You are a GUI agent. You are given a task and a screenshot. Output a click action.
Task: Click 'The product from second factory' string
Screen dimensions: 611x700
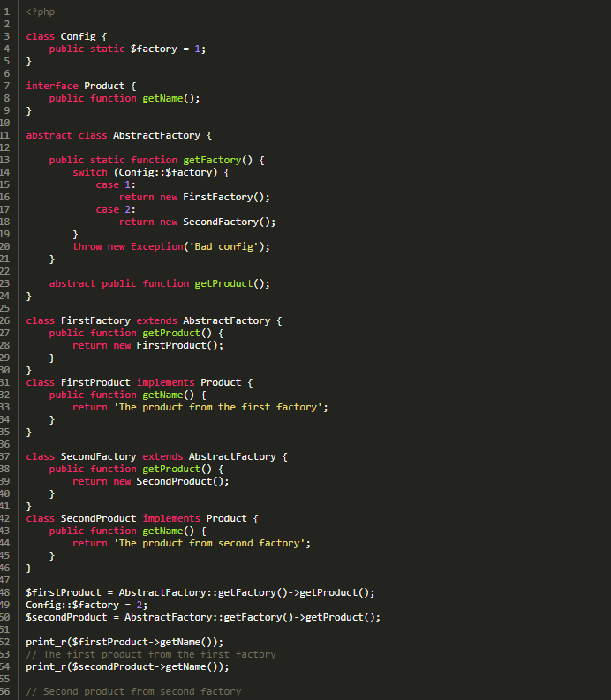coord(211,543)
